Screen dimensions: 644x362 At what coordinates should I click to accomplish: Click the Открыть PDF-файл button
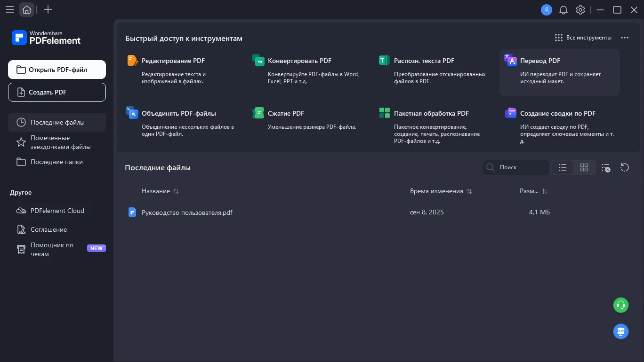click(57, 70)
